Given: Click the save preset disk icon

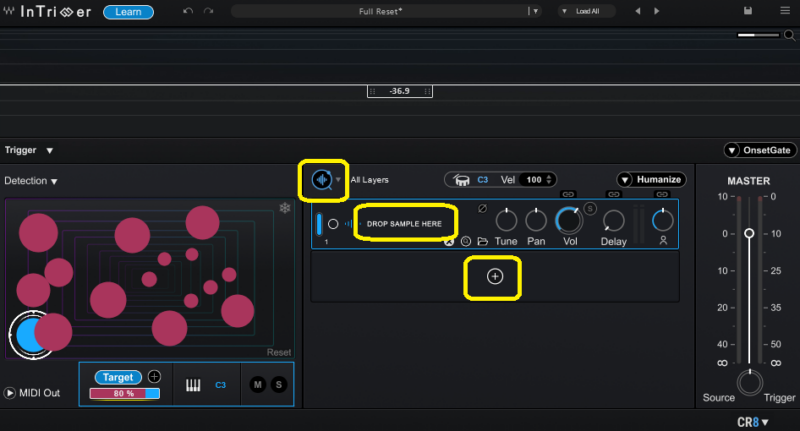Looking at the screenshot, I should [x=748, y=11].
